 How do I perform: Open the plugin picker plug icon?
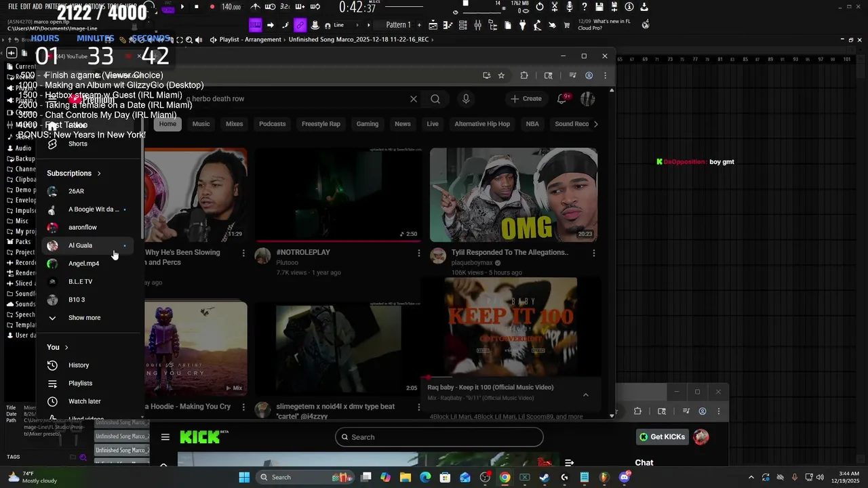pos(522,25)
